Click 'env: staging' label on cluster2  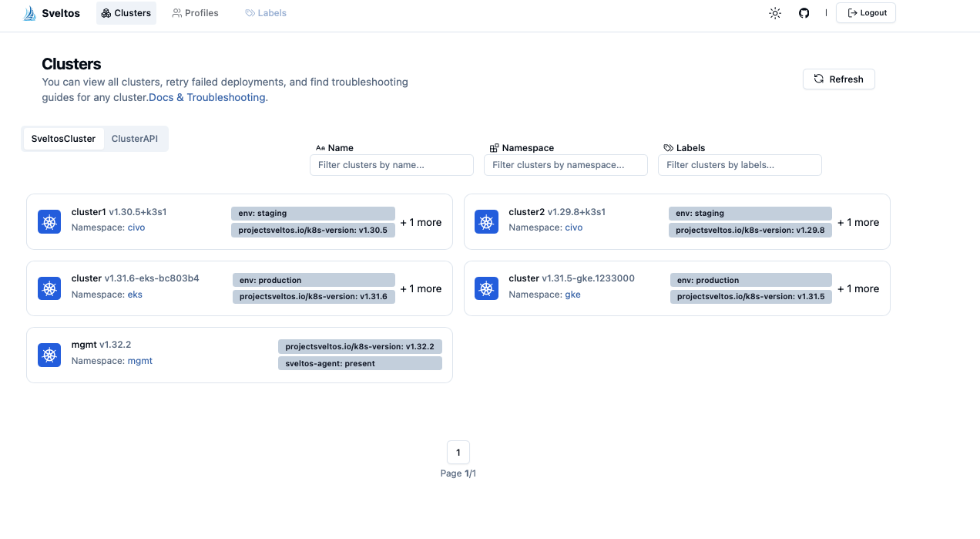click(750, 214)
